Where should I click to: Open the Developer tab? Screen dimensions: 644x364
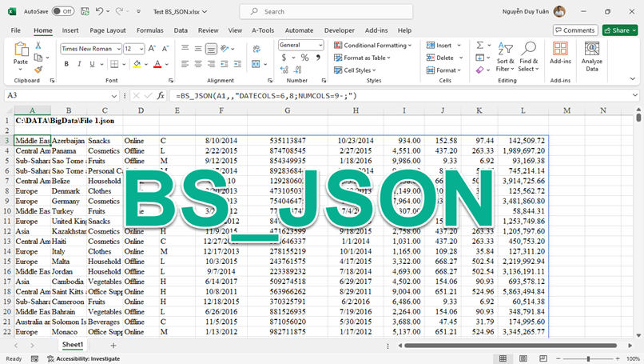pos(340,30)
